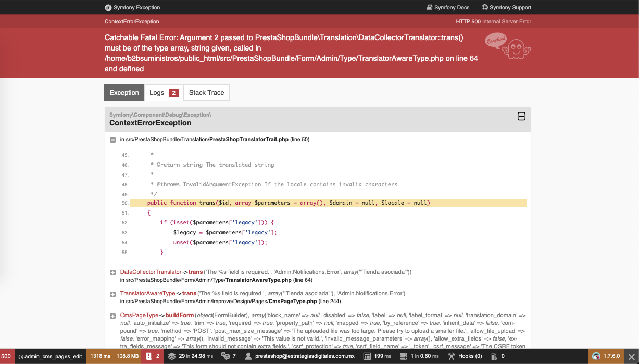The height and width of the screenshot is (364, 639).
Task: Click the cache server icon near 0.60 ms
Action: 403,356
